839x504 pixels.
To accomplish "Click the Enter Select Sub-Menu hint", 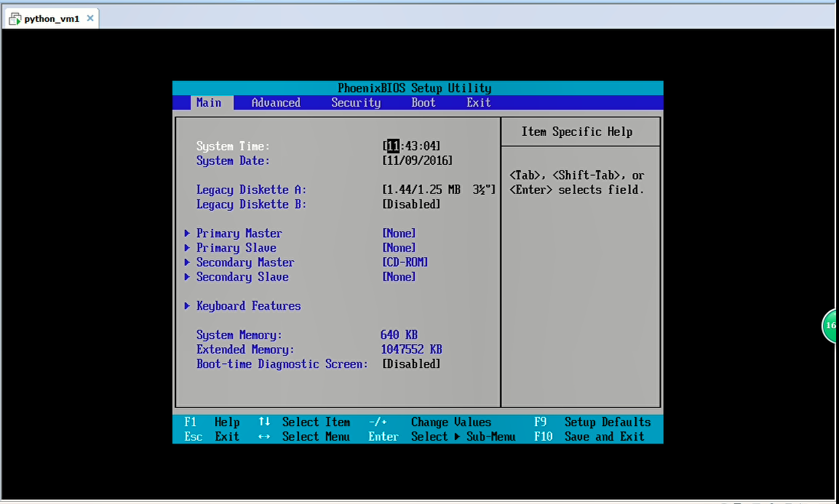I will (x=442, y=436).
